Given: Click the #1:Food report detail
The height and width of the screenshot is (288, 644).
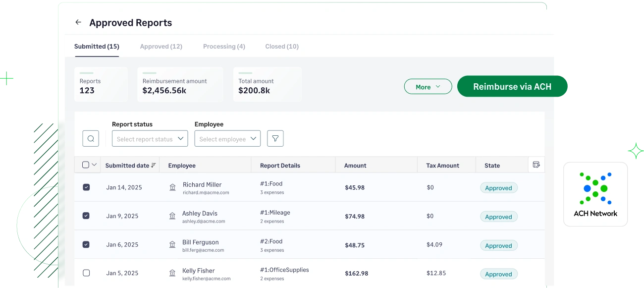Looking at the screenshot, I should click(x=271, y=183).
